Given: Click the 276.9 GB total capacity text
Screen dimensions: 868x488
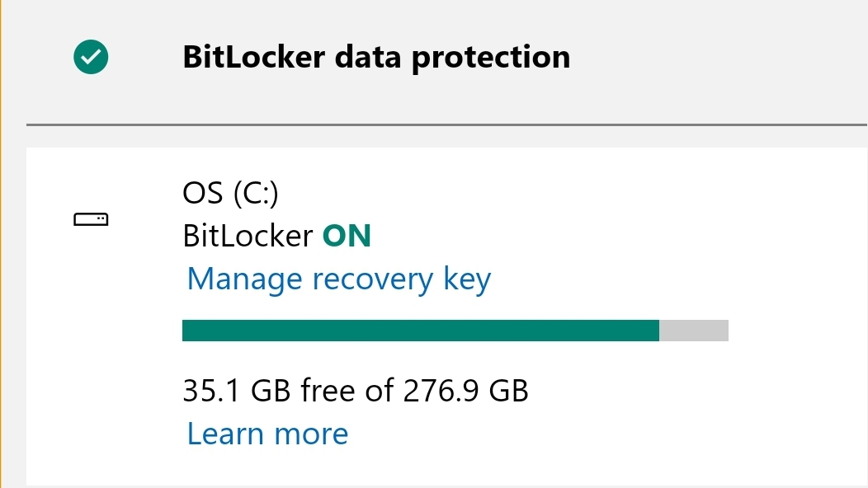Looking at the screenshot, I should 465,390.
